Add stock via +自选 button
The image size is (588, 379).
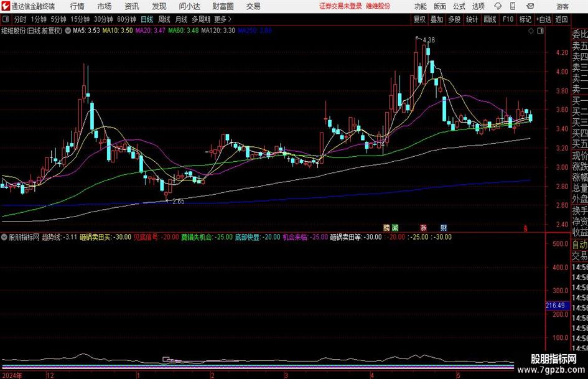click(x=543, y=19)
